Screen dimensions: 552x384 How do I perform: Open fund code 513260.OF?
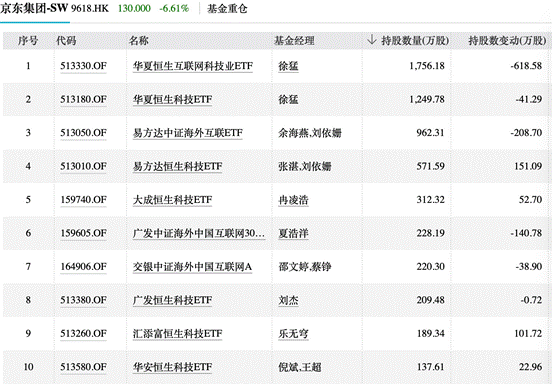83,333
